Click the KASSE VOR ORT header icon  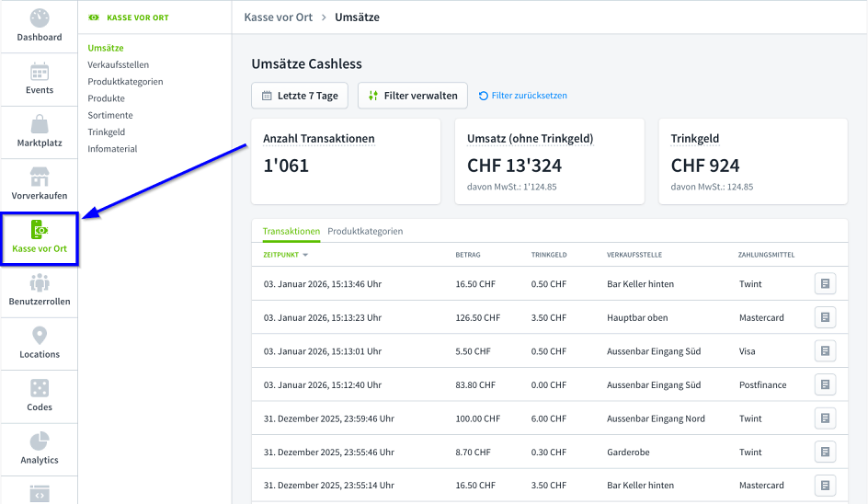pyautogui.click(x=94, y=17)
